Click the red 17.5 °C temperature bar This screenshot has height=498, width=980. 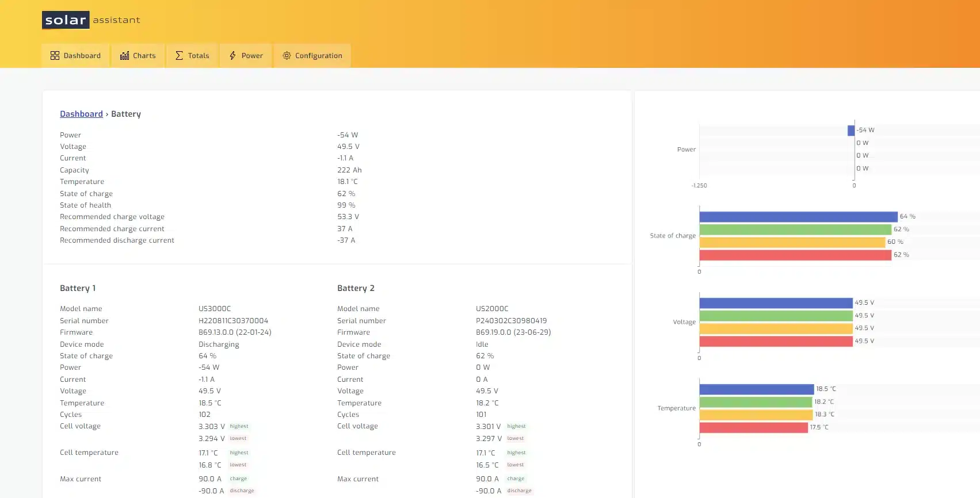click(753, 427)
